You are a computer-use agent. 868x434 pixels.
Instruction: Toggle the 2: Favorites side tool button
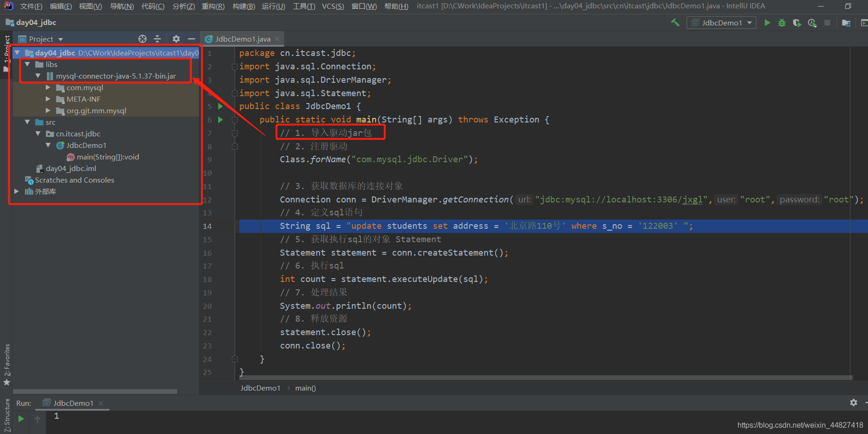coord(6,365)
